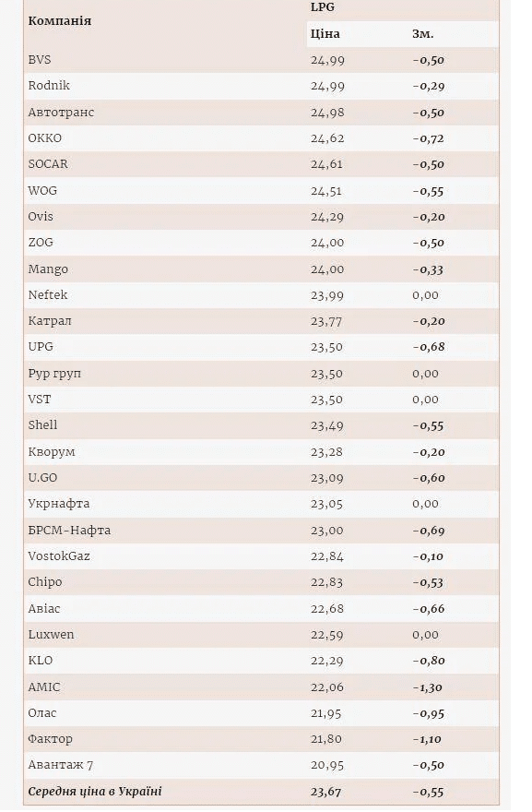This screenshot has height=812, width=532.
Task: Click the UPG company name
Action: [41, 347]
